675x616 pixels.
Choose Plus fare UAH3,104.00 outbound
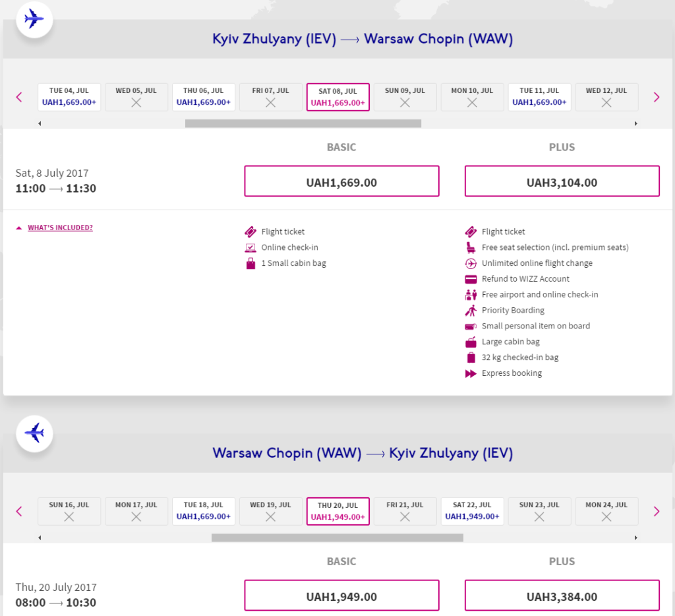pyautogui.click(x=562, y=181)
